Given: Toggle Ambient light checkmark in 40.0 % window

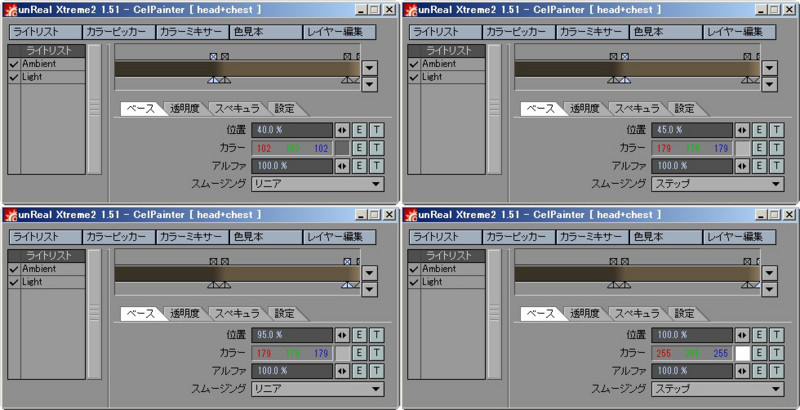Looking at the screenshot, I should [14, 64].
